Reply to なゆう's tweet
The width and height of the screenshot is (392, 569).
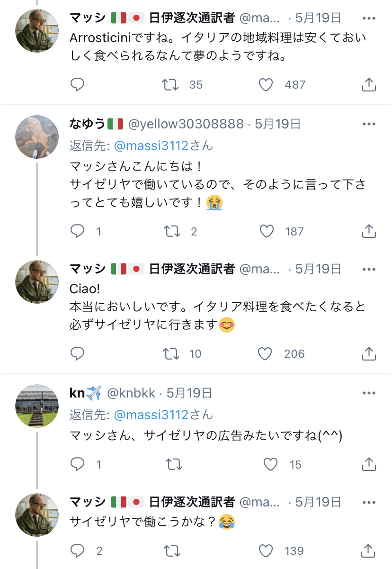77,231
